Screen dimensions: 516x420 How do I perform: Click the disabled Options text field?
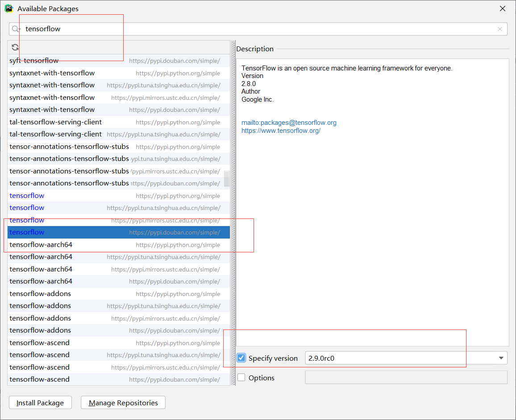click(x=406, y=377)
